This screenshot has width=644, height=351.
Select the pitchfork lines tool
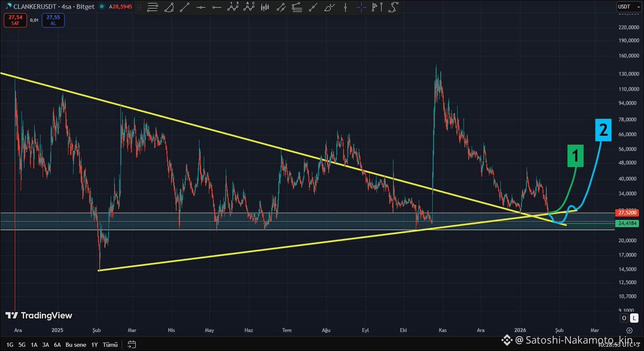point(297,7)
